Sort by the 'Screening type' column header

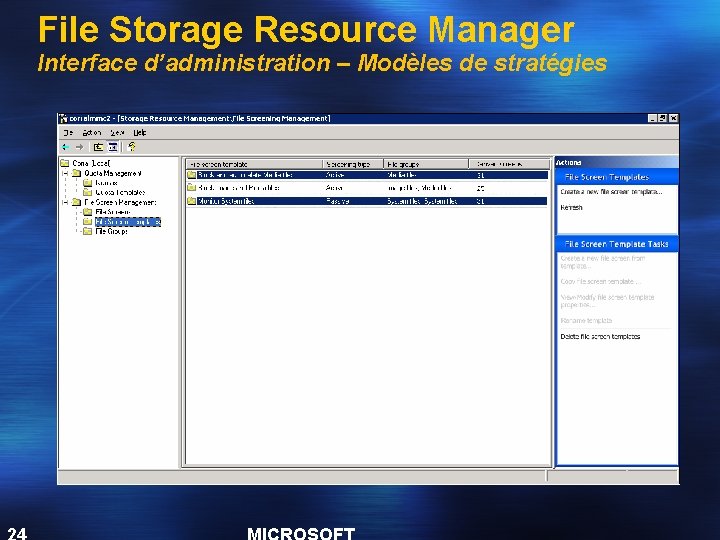(x=353, y=164)
